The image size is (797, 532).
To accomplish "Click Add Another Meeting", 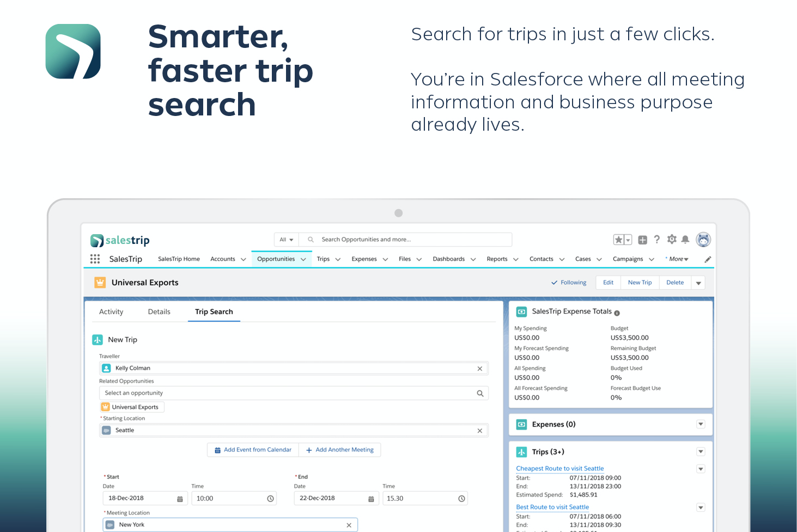I will click(x=340, y=450).
